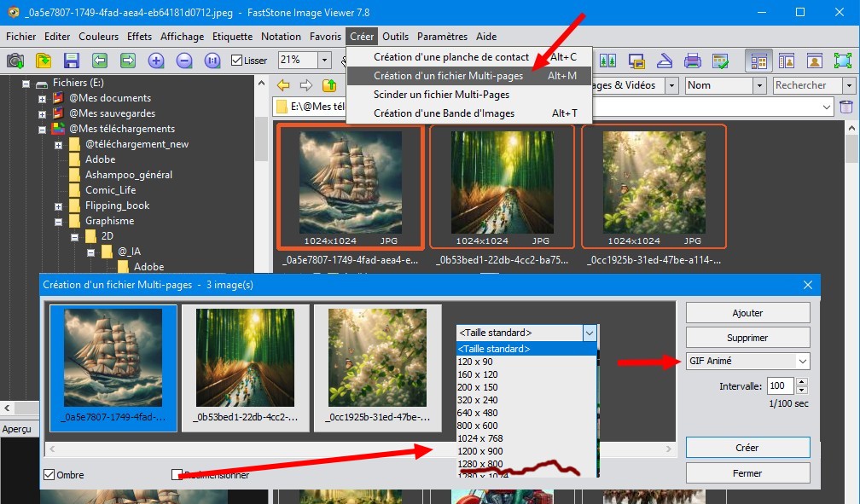860x504 pixels.
Task: Click the scanner acquire icon
Action: tap(664, 61)
